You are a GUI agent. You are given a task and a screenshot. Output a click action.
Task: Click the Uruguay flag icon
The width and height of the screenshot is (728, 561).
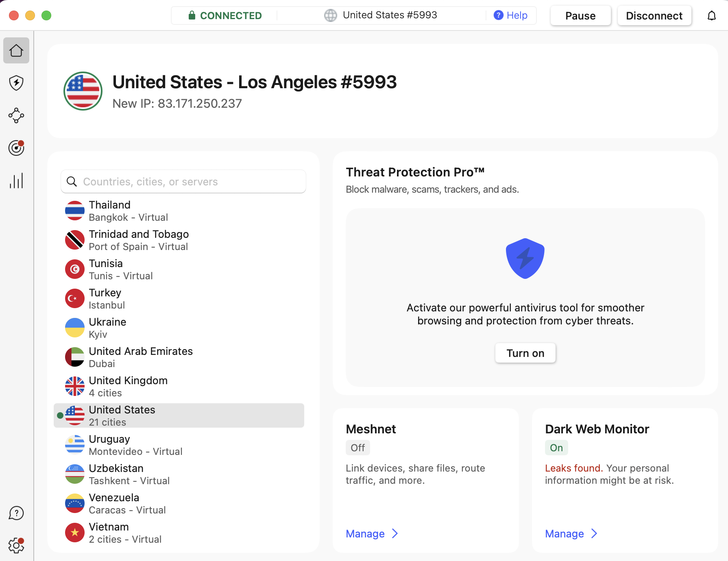(75, 445)
